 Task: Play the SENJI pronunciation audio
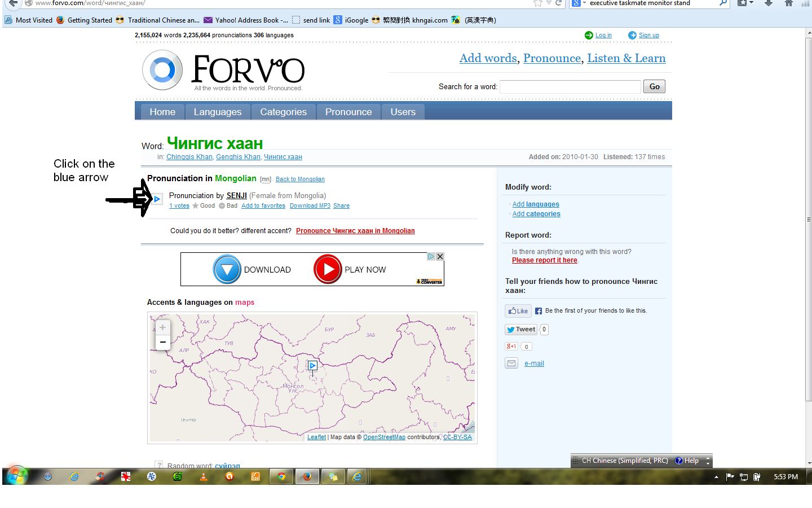[157, 199]
